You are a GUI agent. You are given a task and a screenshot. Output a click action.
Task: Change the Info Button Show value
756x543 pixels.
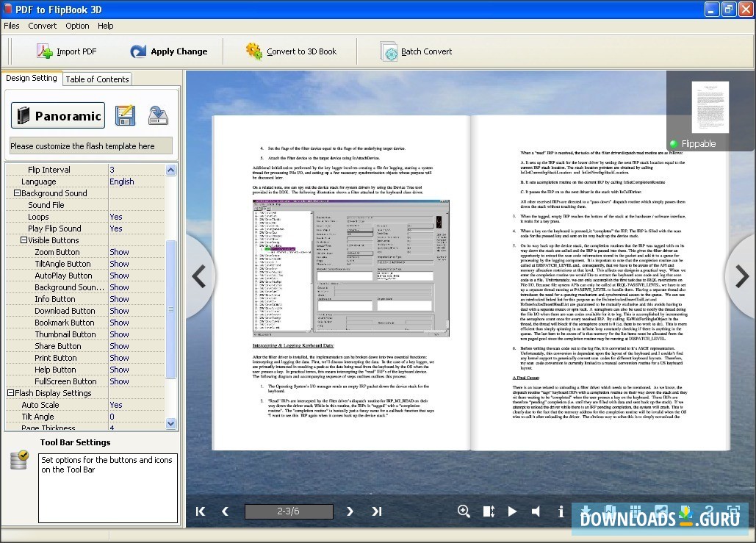click(137, 299)
